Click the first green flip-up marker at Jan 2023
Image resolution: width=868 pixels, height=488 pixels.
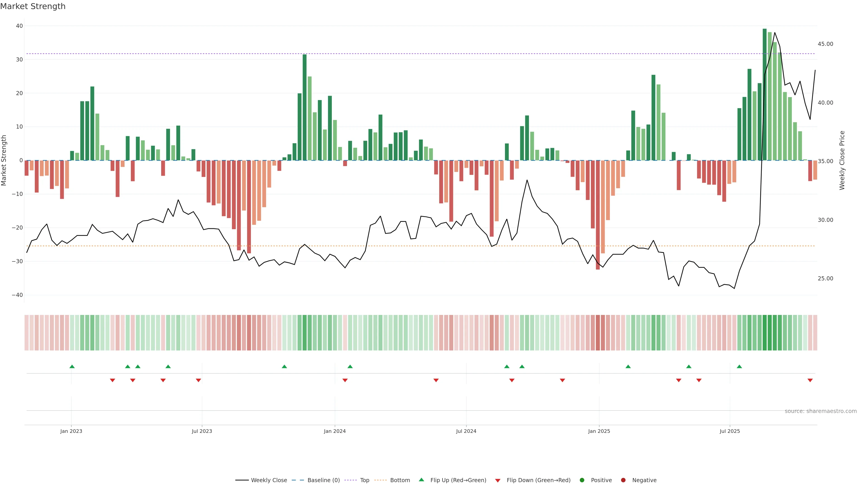click(x=72, y=366)
